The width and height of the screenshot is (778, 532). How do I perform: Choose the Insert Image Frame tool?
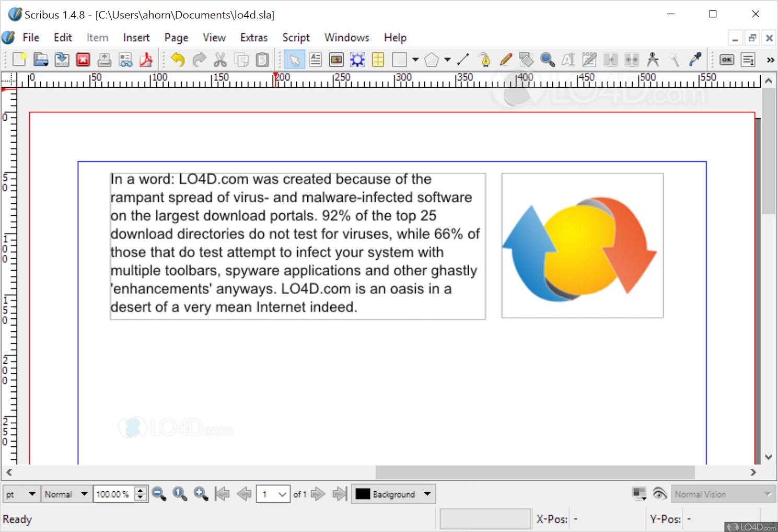[x=336, y=60]
